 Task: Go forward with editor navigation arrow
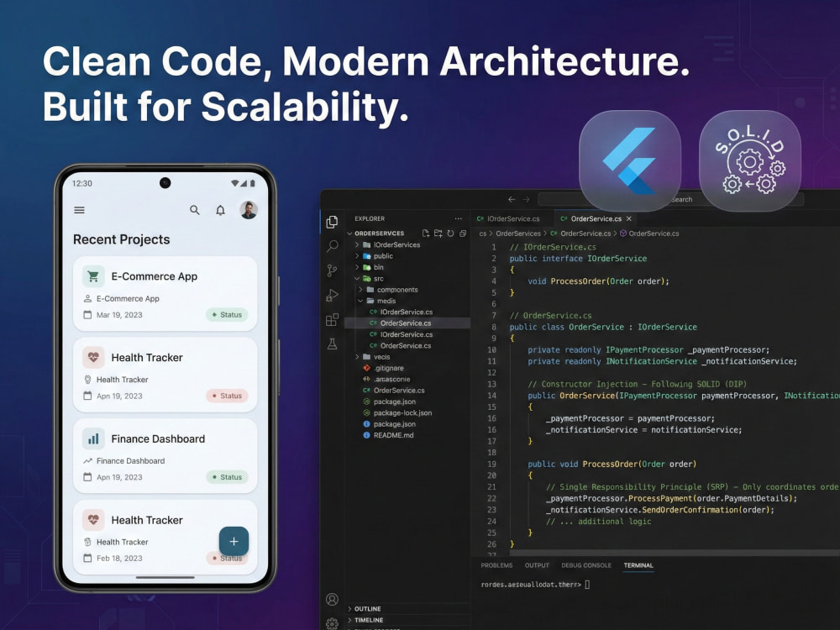click(526, 199)
